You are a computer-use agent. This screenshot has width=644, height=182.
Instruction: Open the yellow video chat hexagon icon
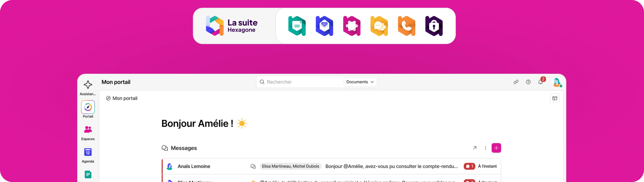pos(379,26)
